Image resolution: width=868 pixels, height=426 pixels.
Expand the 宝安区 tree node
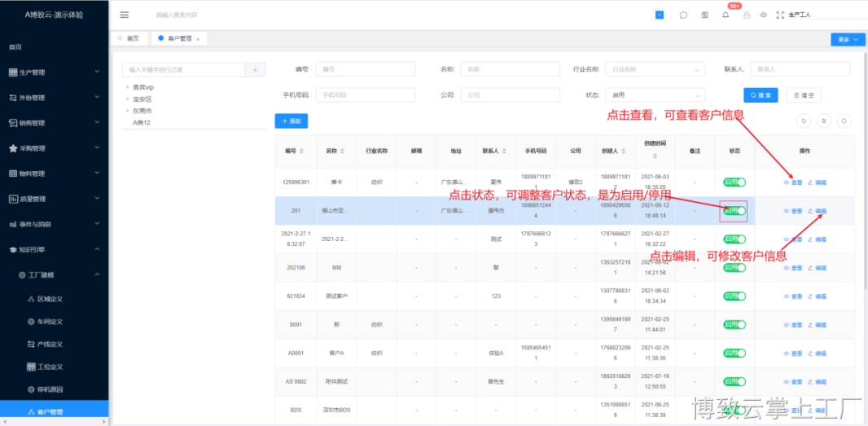coord(127,99)
